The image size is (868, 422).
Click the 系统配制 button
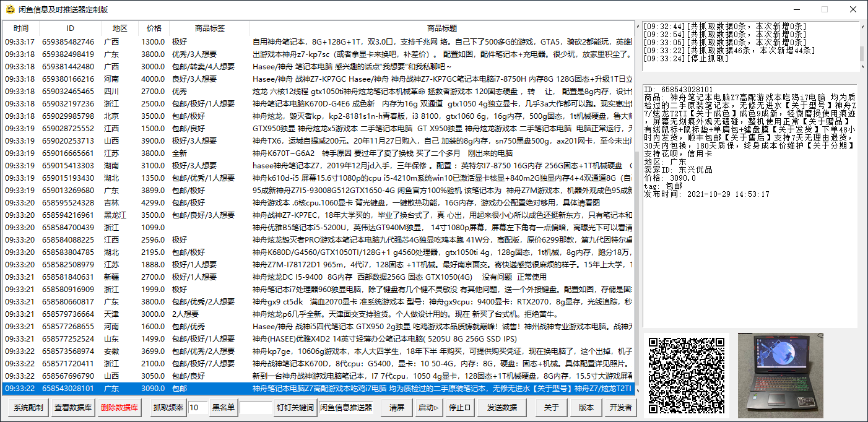(x=28, y=408)
